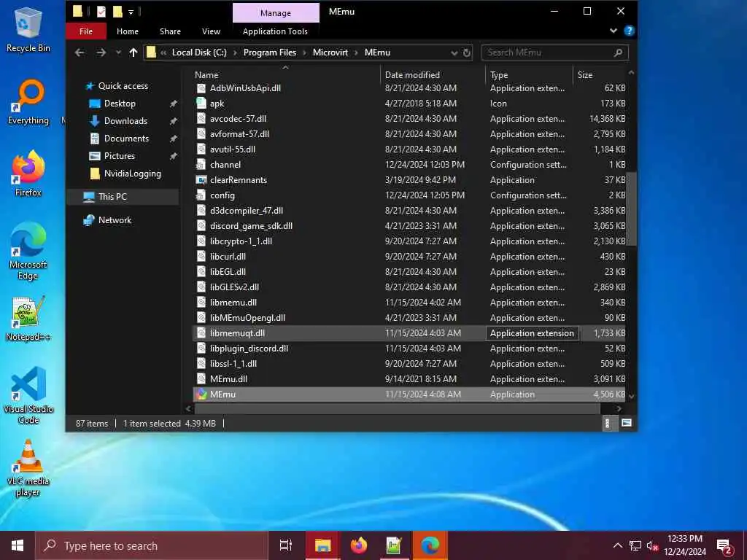Viewport: 747px width, 560px height.
Task: Show hidden system tray icons
Action: tap(617, 545)
